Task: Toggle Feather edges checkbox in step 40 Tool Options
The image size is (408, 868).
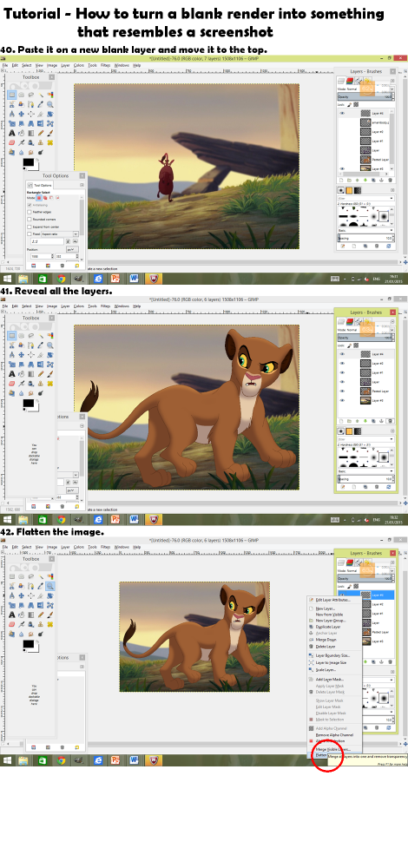Action: point(30,212)
